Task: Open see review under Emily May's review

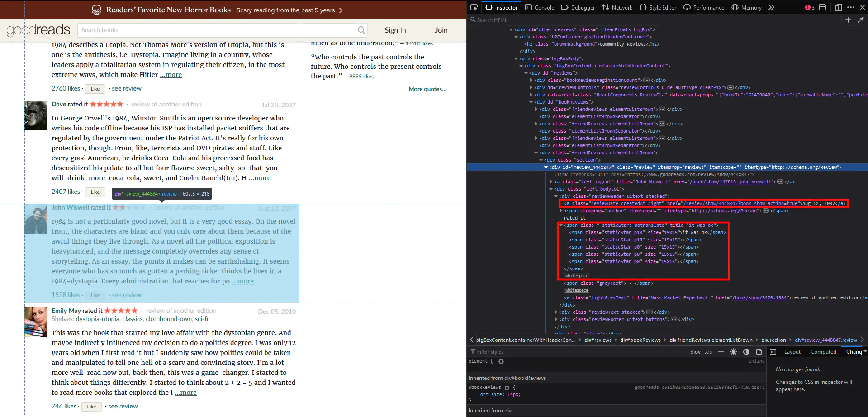Action: pyautogui.click(x=123, y=406)
